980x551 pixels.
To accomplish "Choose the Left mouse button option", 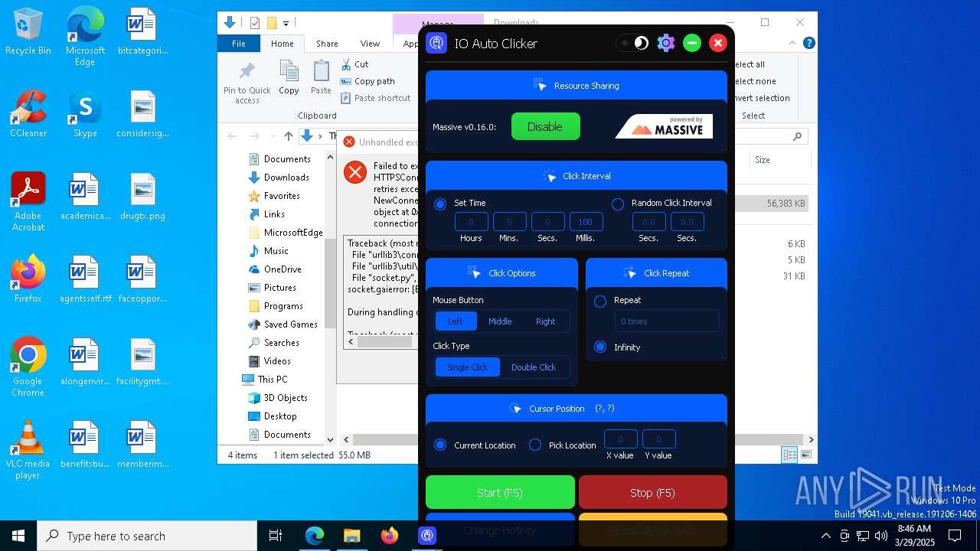I will [x=456, y=321].
